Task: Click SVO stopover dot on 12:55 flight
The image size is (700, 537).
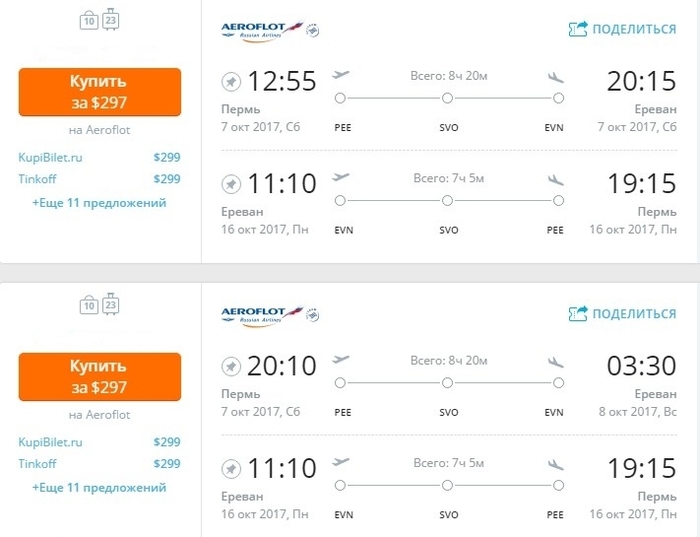Action: (447, 98)
